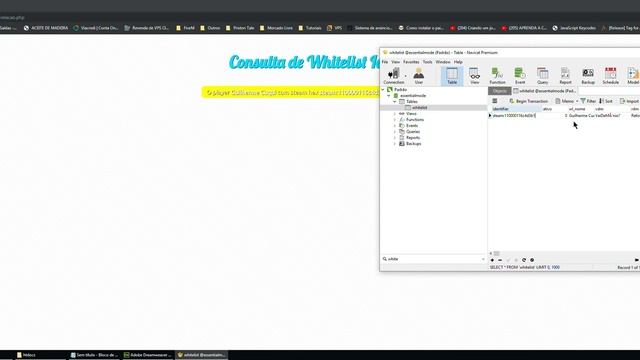Select the View toolbar button with glasses
This screenshot has width=640, height=360.
[x=474, y=76]
